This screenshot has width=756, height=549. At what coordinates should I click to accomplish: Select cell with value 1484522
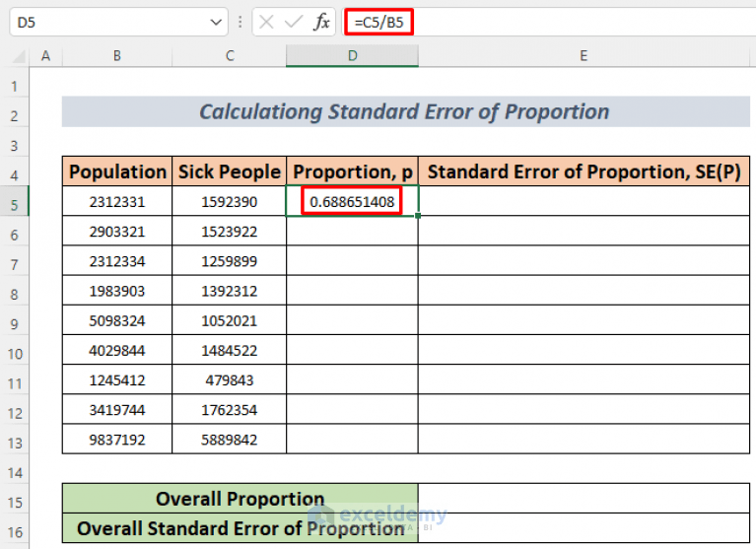click(230, 351)
